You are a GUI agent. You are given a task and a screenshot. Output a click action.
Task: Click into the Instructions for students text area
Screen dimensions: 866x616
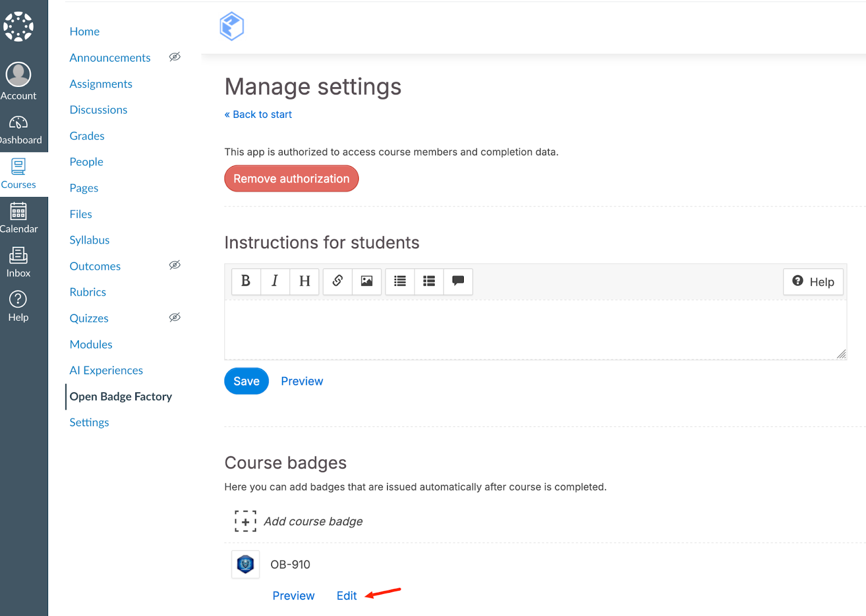point(535,330)
